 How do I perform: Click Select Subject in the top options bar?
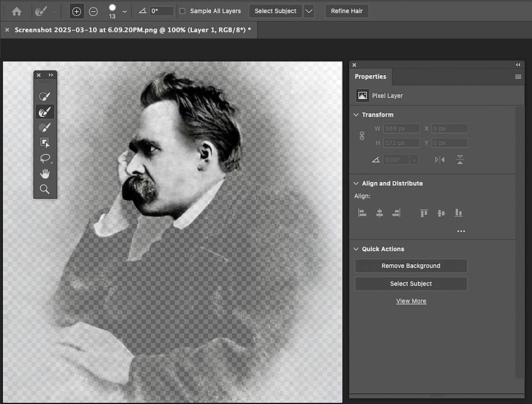(275, 11)
